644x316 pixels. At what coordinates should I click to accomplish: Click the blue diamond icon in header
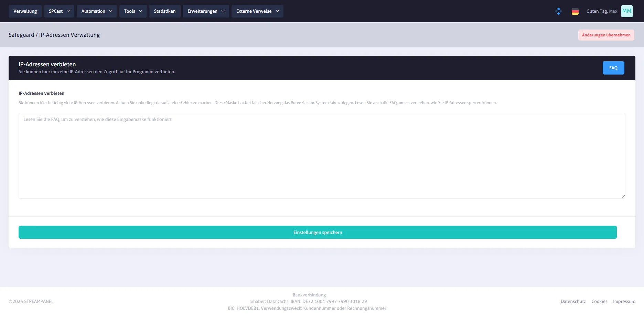[558, 11]
